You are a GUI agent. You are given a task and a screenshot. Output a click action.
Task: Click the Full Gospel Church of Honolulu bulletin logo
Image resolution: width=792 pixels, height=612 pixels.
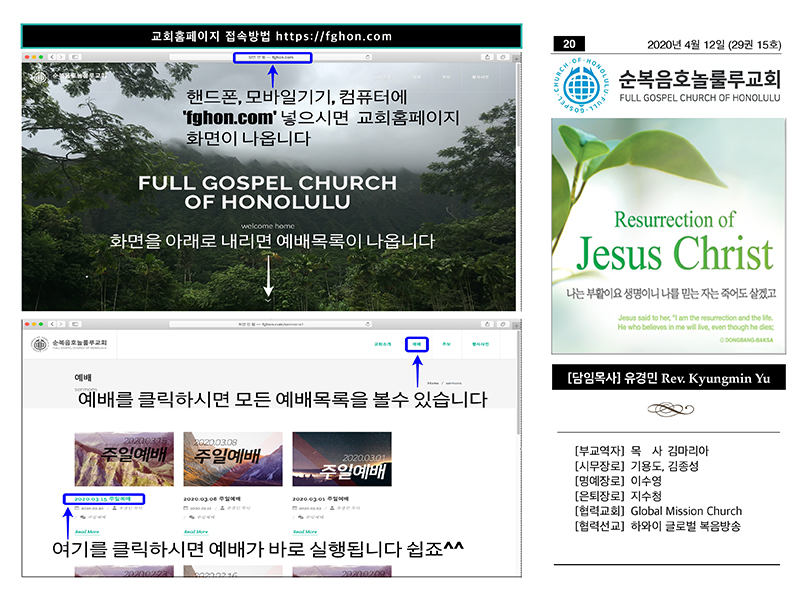pos(581,86)
